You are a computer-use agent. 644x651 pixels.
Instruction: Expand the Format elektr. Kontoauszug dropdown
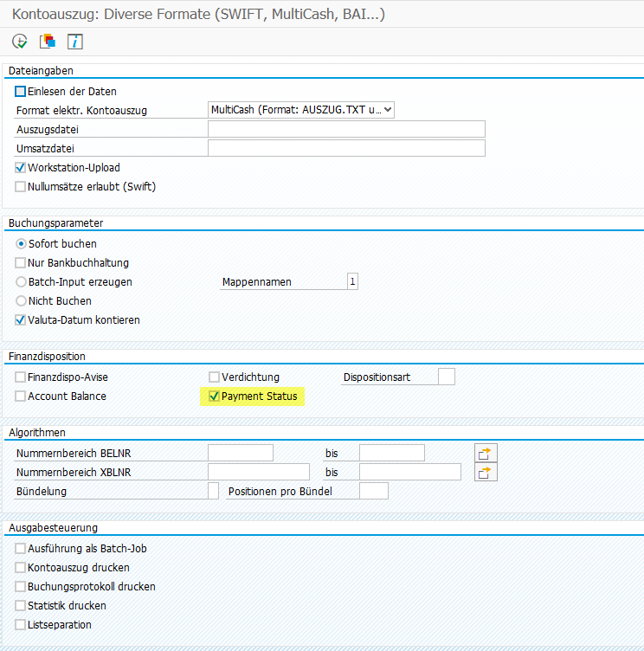[387, 110]
